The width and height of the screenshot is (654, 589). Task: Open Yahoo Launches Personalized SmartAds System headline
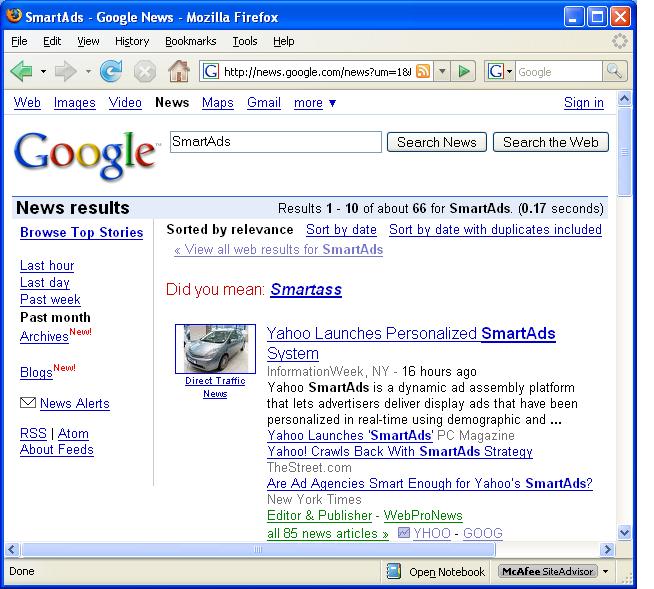[x=411, y=343]
